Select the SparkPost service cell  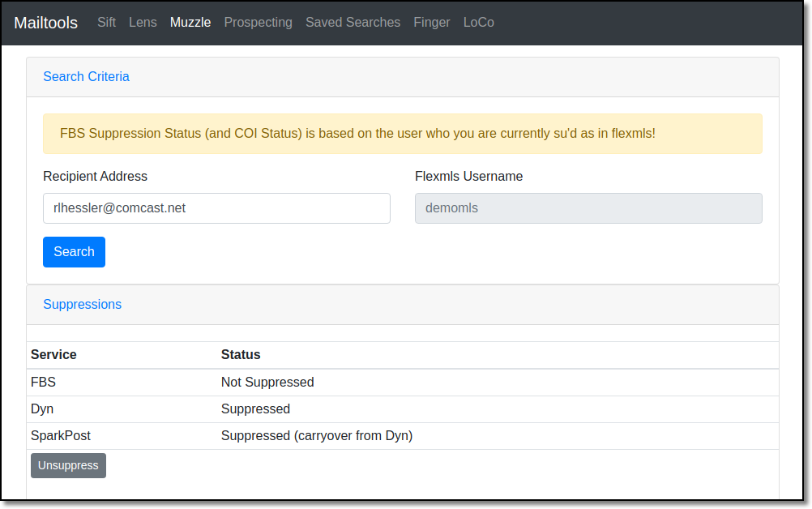pos(61,436)
